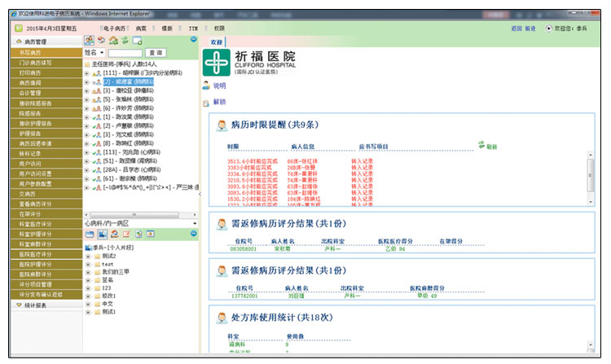Click the patient group icon in patient toolbar
Viewport: 611px width, 364px height.
[x=89, y=41]
